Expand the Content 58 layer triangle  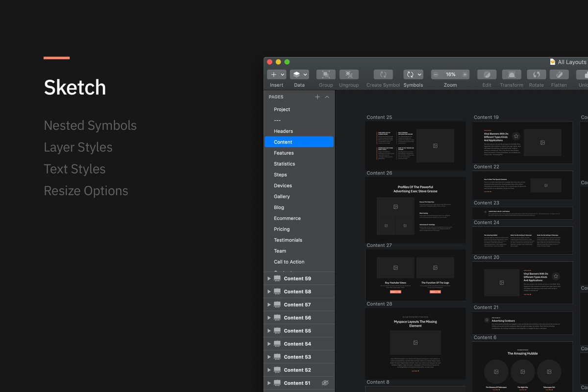coord(269,292)
